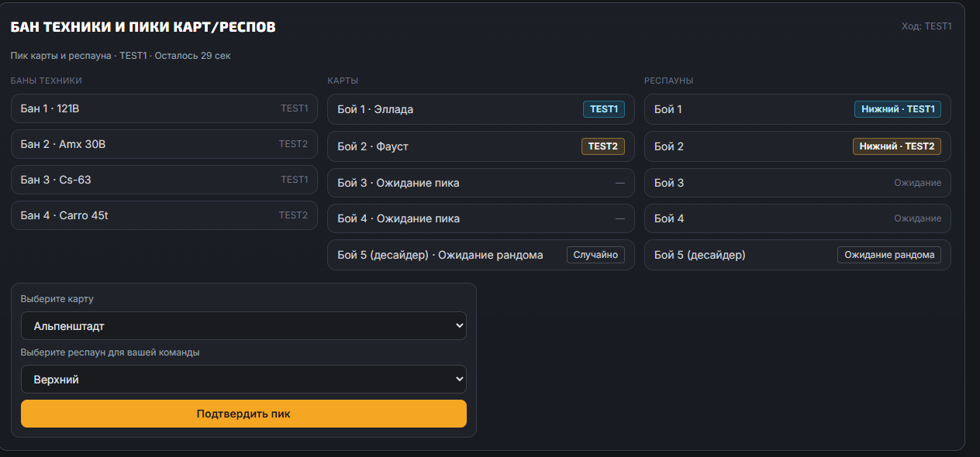Screen dimensions: 980x457
Task: Click the TEST2 badge on Бой 2 map
Action: tap(602, 146)
